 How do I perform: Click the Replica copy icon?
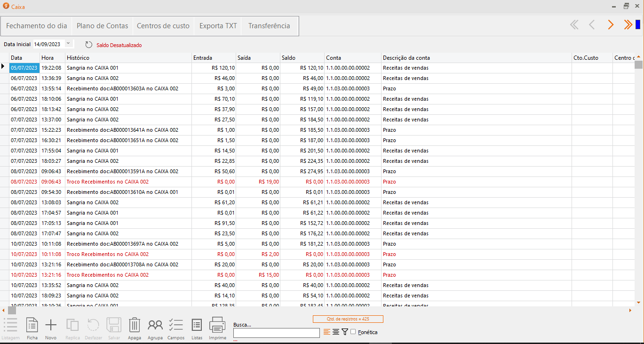(72, 325)
